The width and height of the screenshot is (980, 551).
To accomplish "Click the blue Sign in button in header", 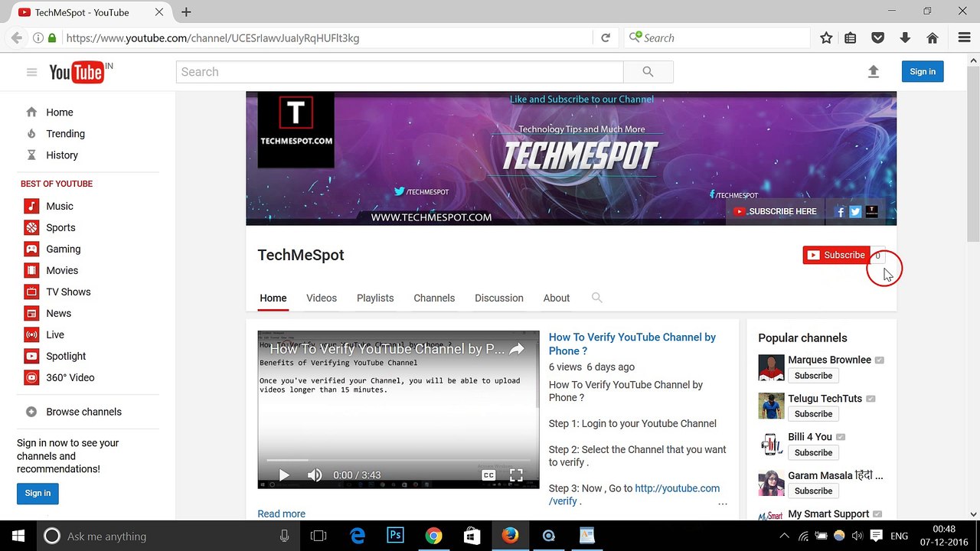I will coord(923,72).
